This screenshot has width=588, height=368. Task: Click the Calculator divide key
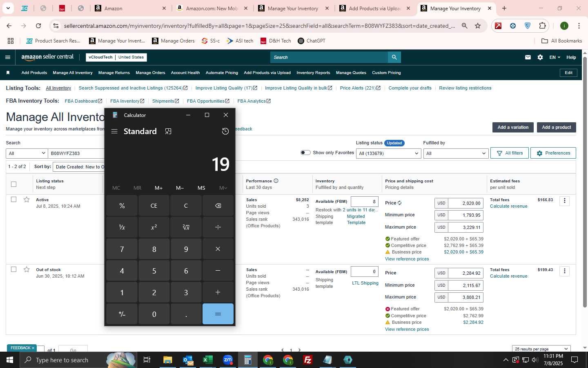point(218,227)
